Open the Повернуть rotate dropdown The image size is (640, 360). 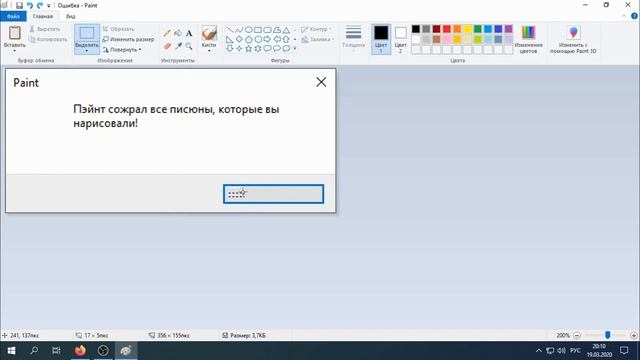click(x=122, y=49)
